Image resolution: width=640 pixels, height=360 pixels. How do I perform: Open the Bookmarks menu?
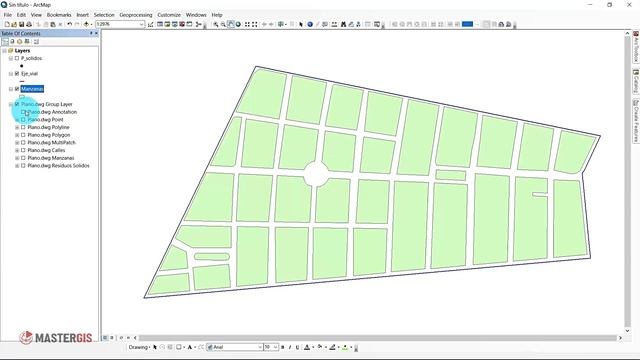click(59, 15)
